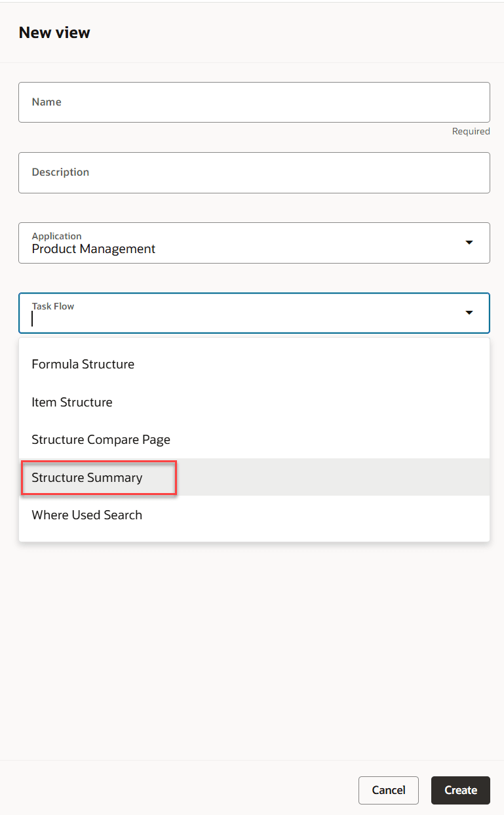504x815 pixels.
Task: Select Formula Structure from the list
Action: coord(83,364)
